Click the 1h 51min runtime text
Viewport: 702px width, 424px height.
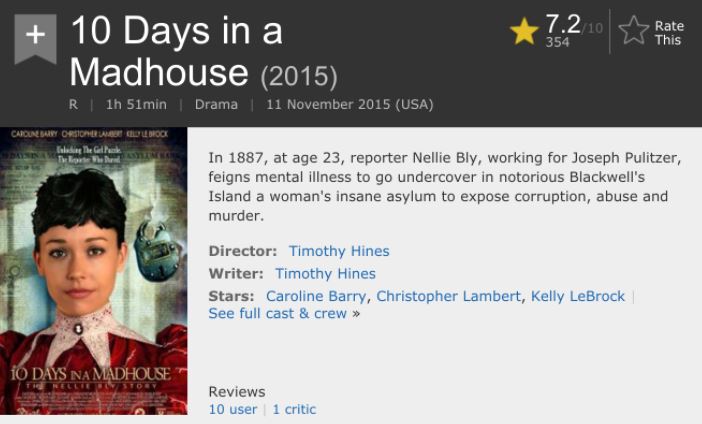pos(136,104)
